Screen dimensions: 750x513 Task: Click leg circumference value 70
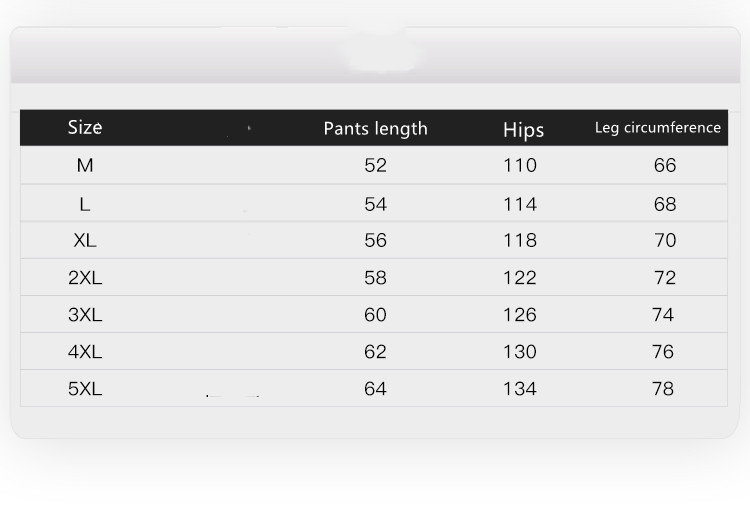click(x=665, y=241)
